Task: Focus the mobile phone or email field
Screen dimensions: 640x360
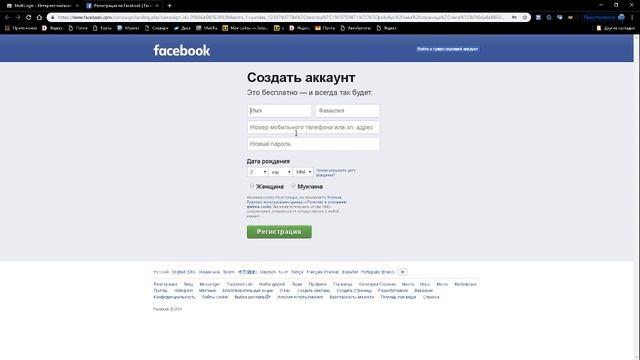Action: 313,127
